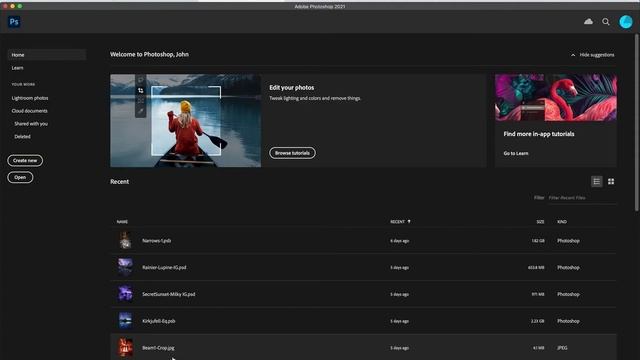Click the Open button
The height and width of the screenshot is (360, 640).
pyautogui.click(x=20, y=178)
